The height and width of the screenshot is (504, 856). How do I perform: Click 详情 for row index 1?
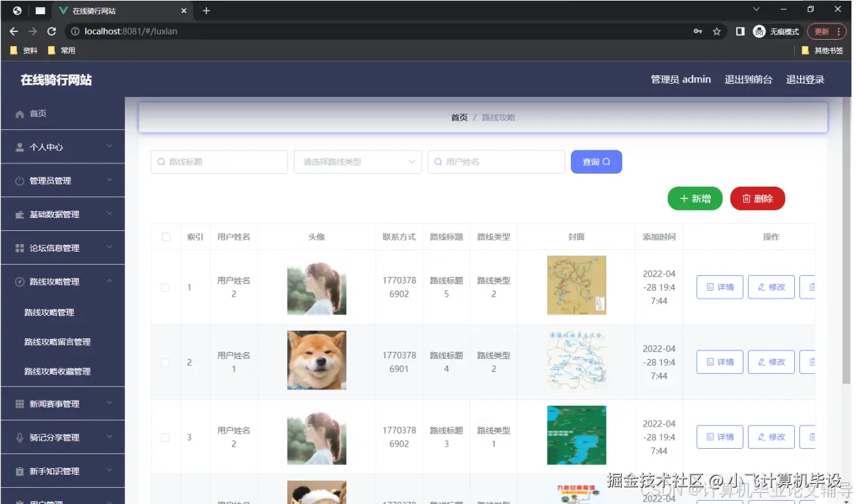pyautogui.click(x=720, y=287)
